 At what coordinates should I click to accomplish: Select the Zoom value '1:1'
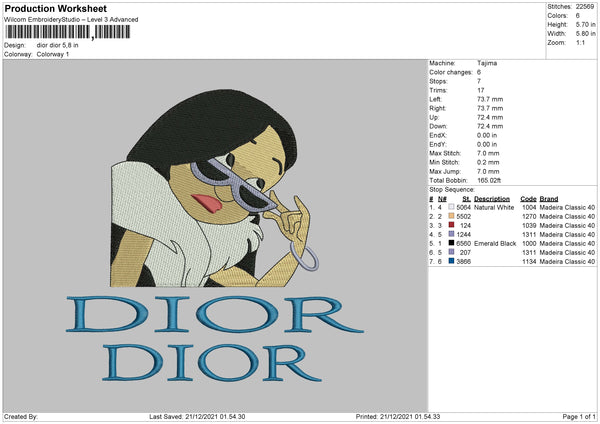pyautogui.click(x=580, y=42)
